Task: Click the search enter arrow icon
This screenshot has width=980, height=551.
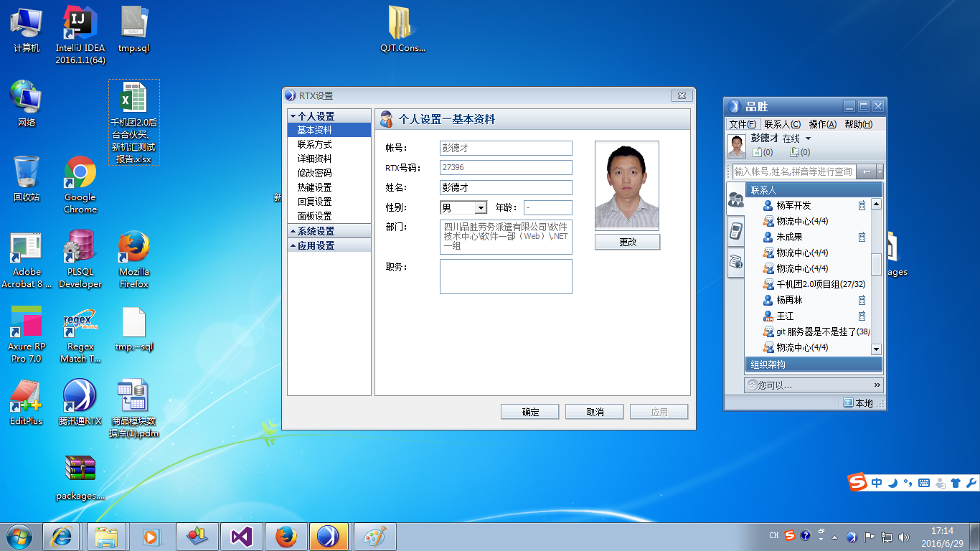Action: coord(866,171)
